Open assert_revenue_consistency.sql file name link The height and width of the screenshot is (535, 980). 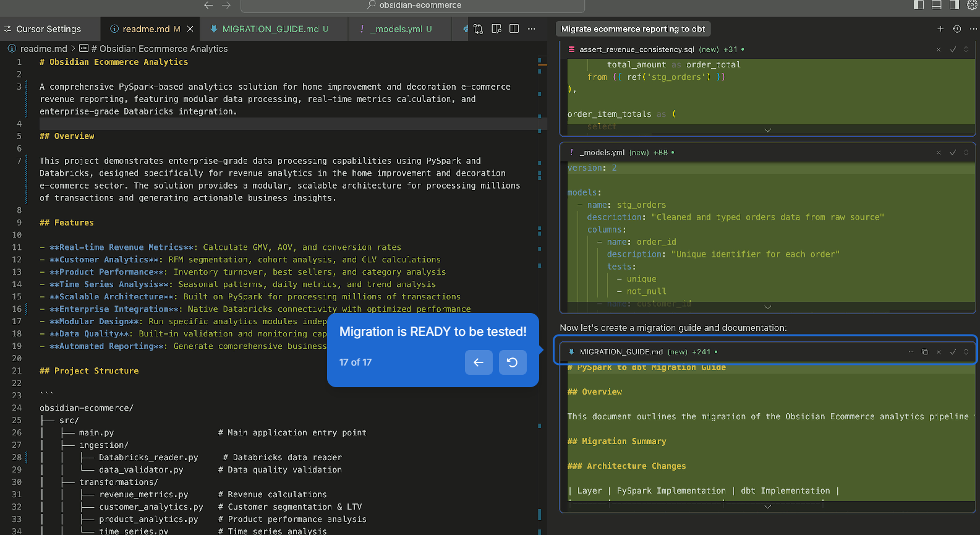click(636, 49)
